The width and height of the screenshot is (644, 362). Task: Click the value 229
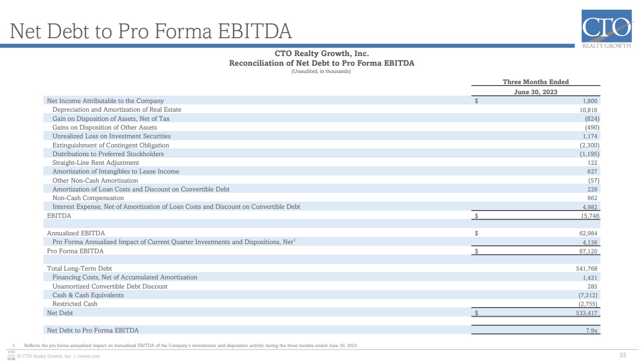point(592,189)
